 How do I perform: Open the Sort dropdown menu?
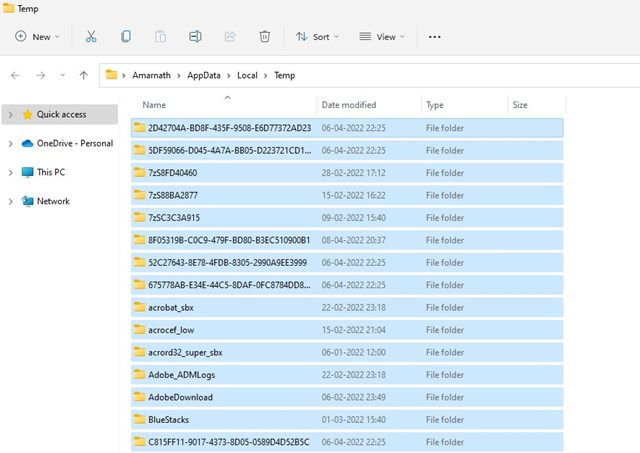click(318, 37)
